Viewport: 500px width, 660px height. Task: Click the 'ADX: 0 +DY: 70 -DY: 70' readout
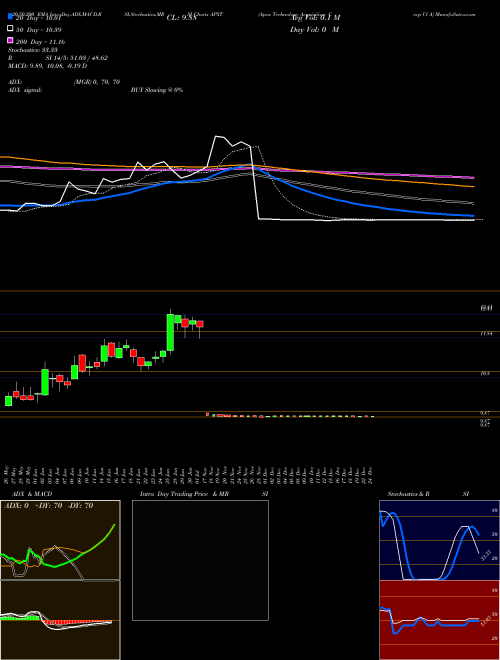48,506
